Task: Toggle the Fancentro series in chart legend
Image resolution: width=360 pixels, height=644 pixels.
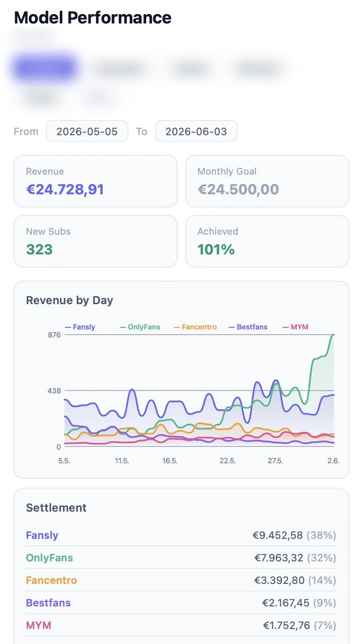Action: click(195, 327)
